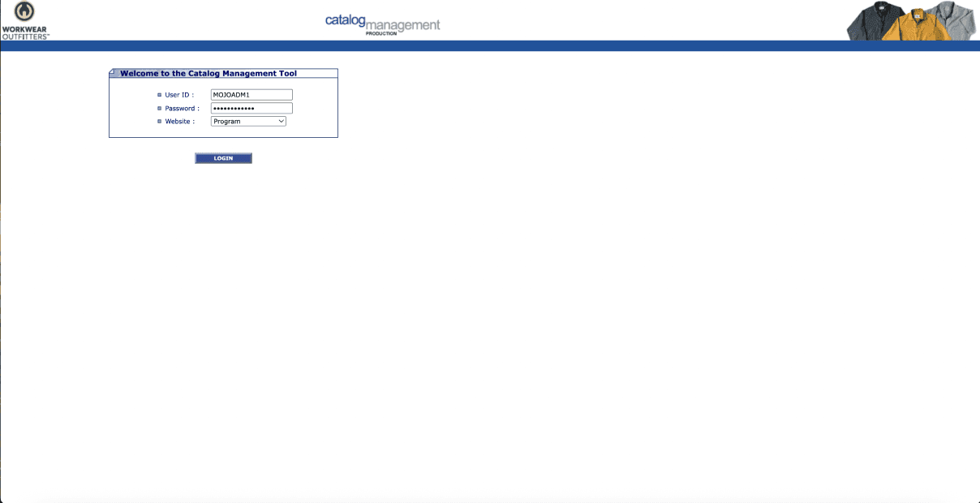The image size is (980, 503).
Task: Click the bullet icon beside User ID
Action: (159, 95)
